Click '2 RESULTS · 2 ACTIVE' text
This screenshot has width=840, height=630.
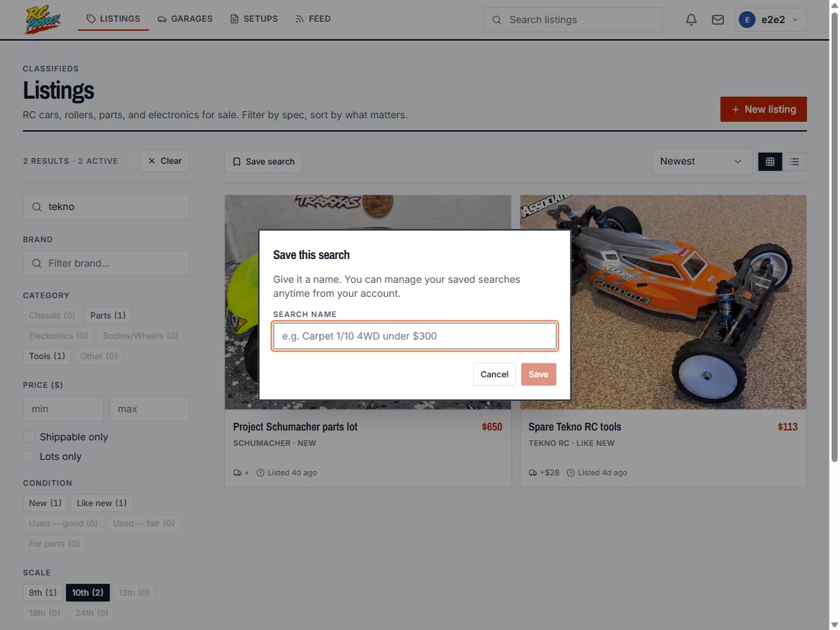(x=71, y=161)
